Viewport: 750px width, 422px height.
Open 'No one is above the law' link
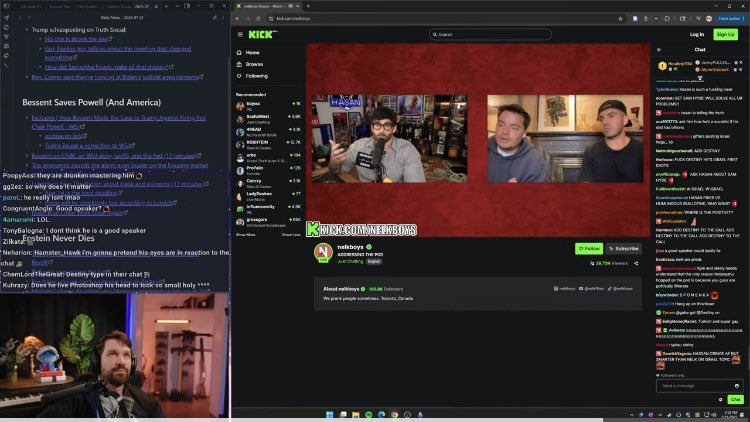click(x=76, y=39)
